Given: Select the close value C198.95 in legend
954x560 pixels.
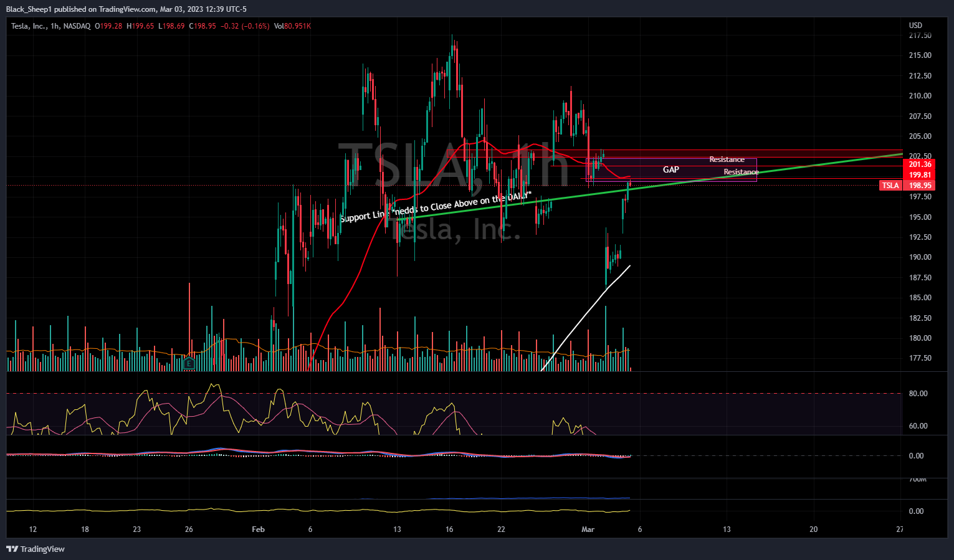Looking at the screenshot, I should (x=203, y=26).
